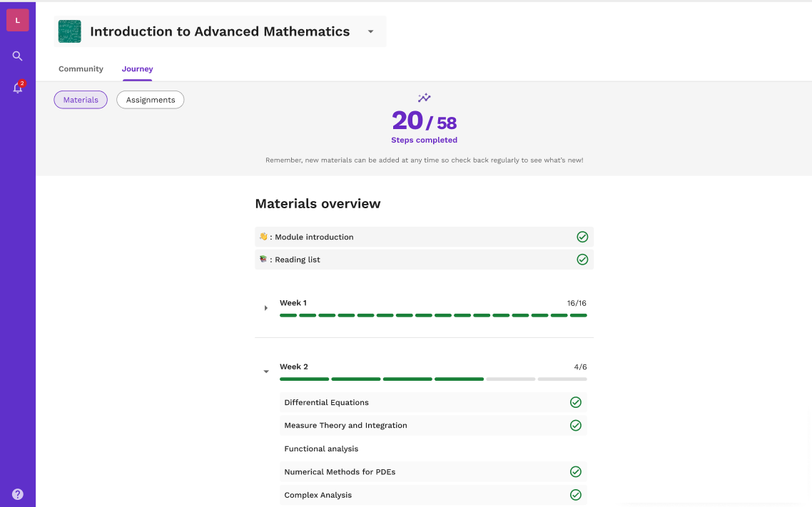
Task: Mark Complex Analysis via its green checkmark
Action: point(576,494)
